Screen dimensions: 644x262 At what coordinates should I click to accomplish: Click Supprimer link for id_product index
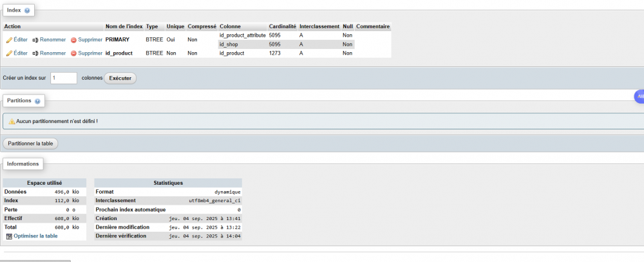90,53
